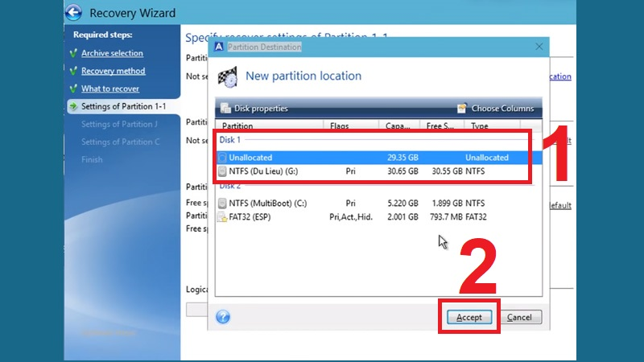
Task: Select the Finish step
Action: (x=92, y=159)
